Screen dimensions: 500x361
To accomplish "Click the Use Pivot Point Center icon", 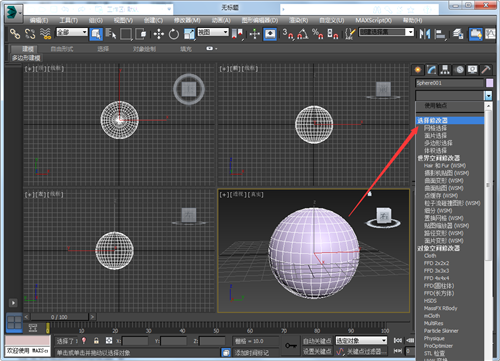I will coord(237,34).
